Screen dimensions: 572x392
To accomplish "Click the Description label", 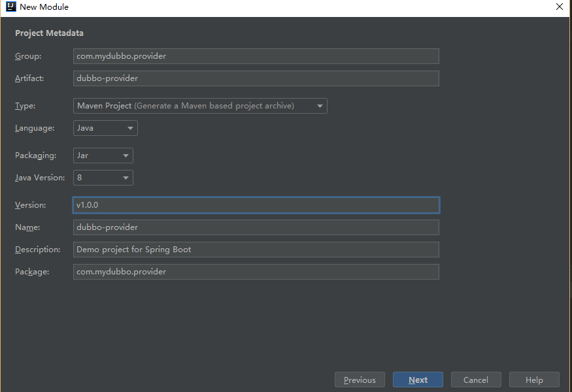I will (37, 250).
